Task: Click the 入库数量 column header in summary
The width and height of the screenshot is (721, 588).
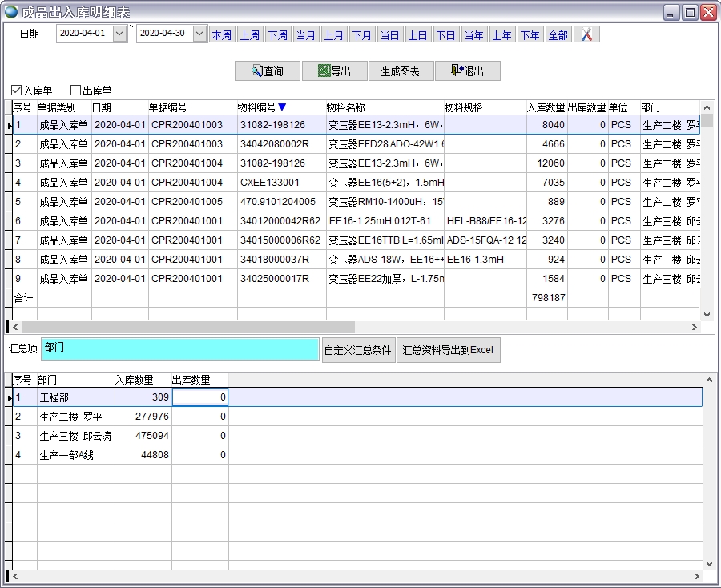Action: click(x=135, y=380)
